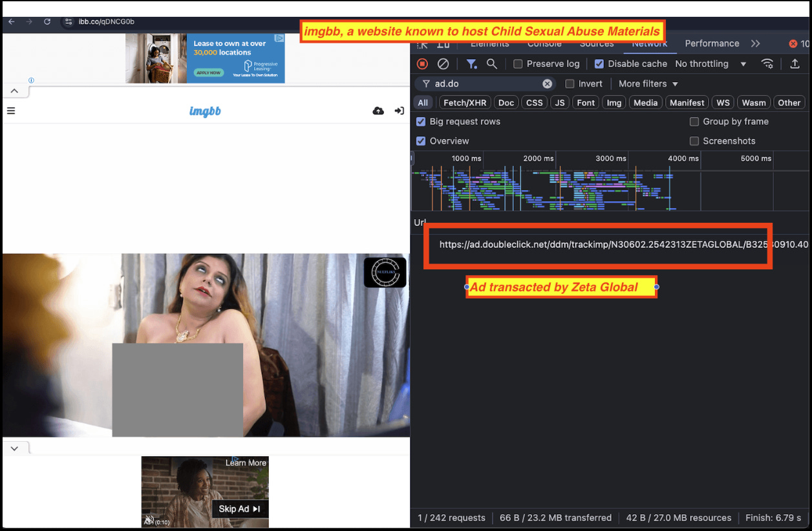812x531 pixels.
Task: Click the APPLY NOW button in banner ad
Action: click(x=209, y=72)
